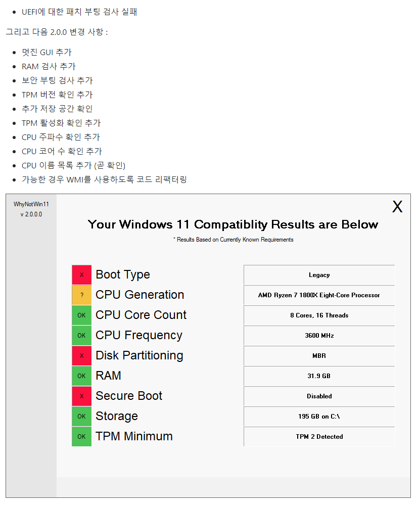This screenshot has width=420, height=506.
Task: Click the green OK icon beside Storage
Action: pos(81,417)
